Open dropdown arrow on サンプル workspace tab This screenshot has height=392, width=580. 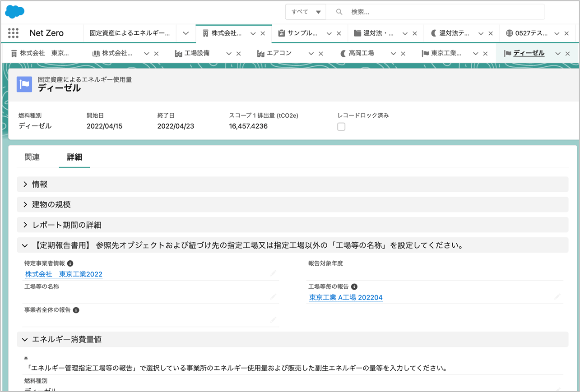(329, 33)
